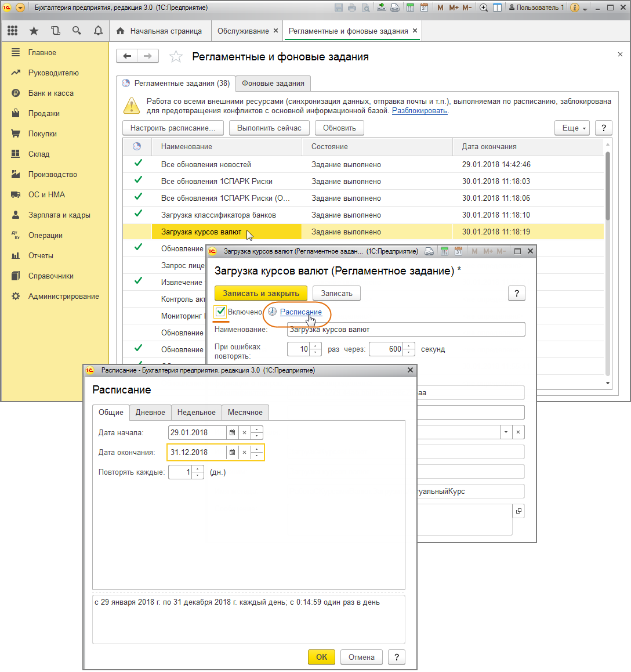
Task: Switch to the Недельное tab
Action: tap(196, 412)
